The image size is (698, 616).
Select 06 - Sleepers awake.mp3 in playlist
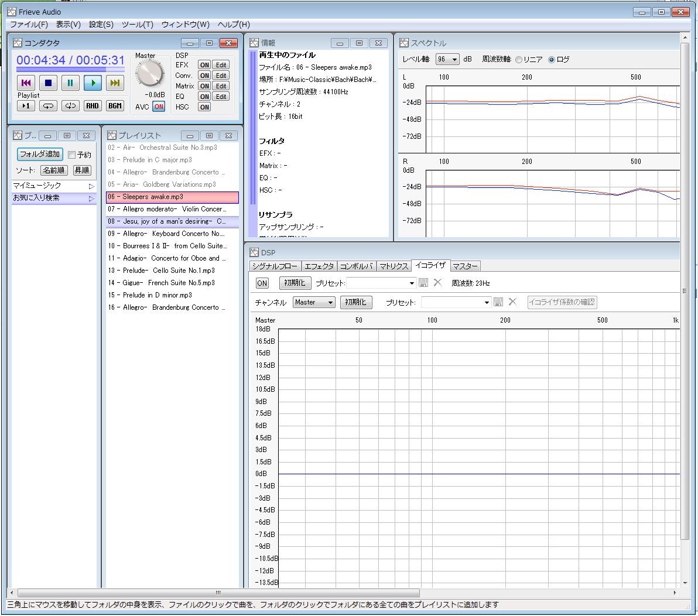coord(172,197)
